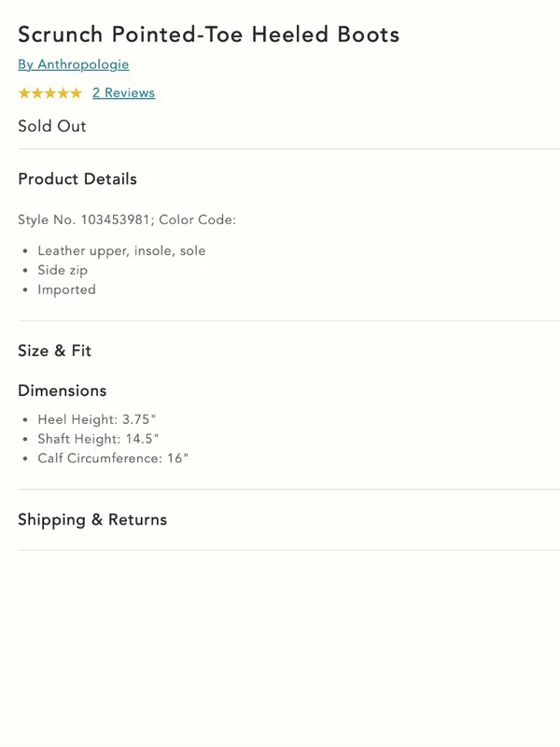Collapse the Product Details section
This screenshot has width=560, height=747.
click(x=77, y=179)
